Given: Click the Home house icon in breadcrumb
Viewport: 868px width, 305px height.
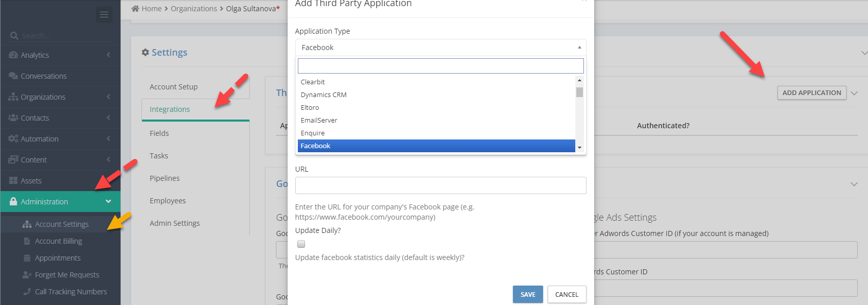Looking at the screenshot, I should [135, 8].
